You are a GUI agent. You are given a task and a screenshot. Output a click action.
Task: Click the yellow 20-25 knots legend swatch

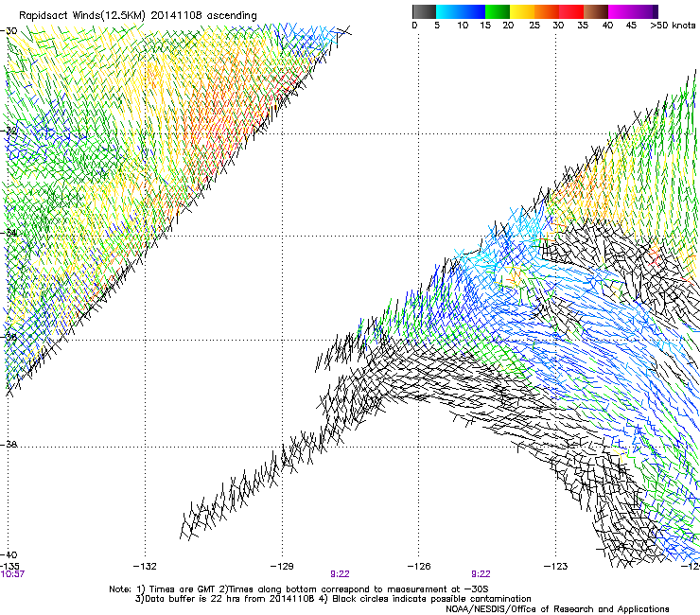point(522,11)
